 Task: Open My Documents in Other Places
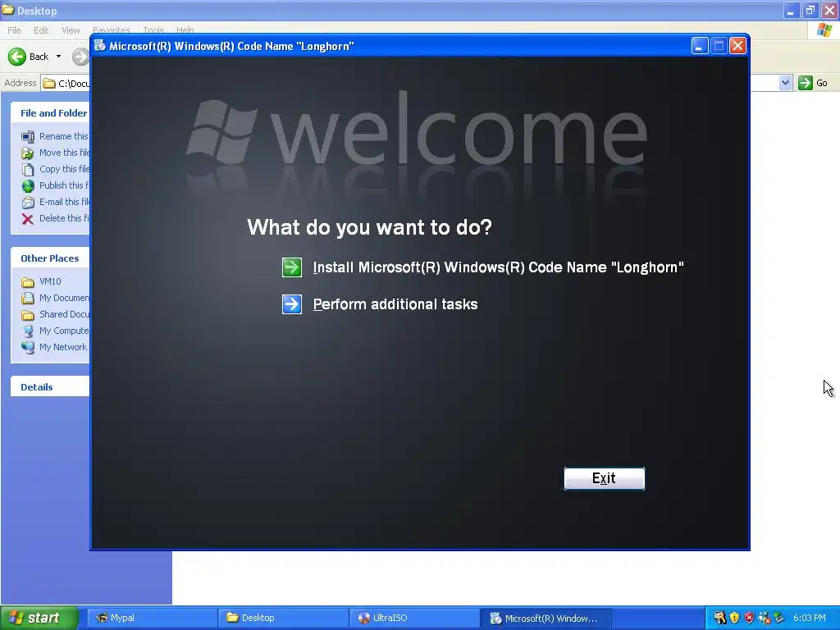(x=56, y=298)
